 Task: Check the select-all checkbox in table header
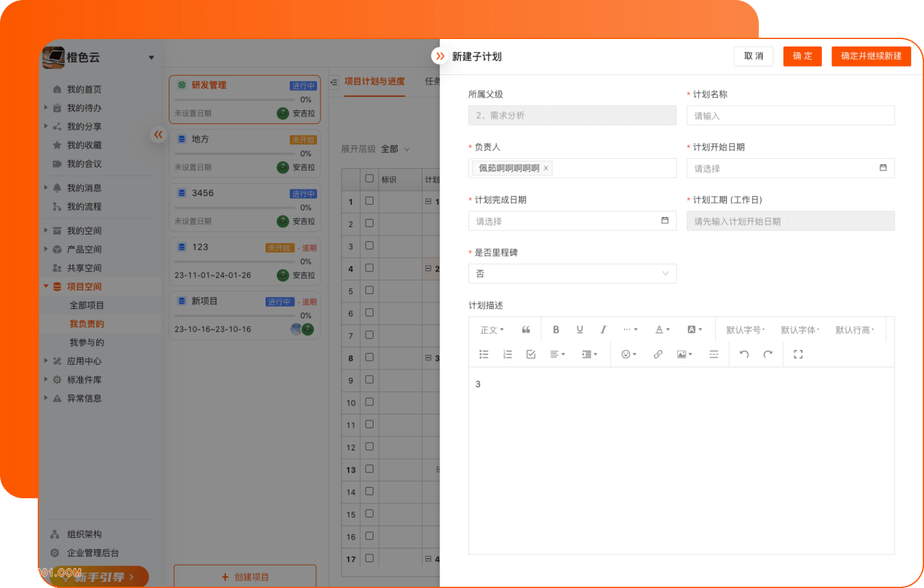point(369,179)
